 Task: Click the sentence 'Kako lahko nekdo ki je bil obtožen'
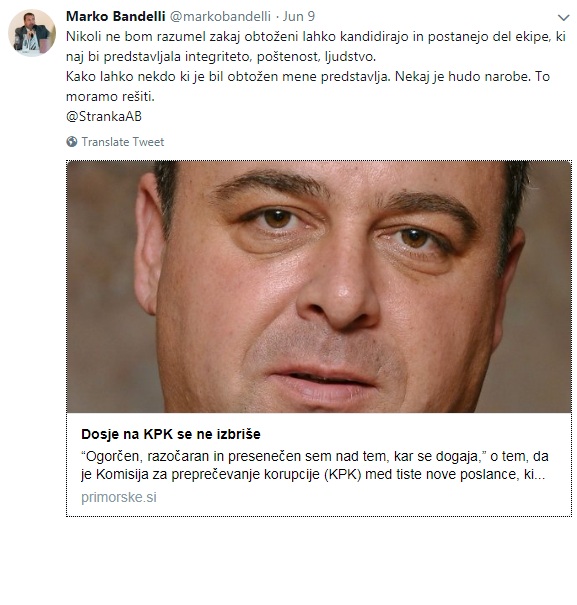tap(228, 76)
